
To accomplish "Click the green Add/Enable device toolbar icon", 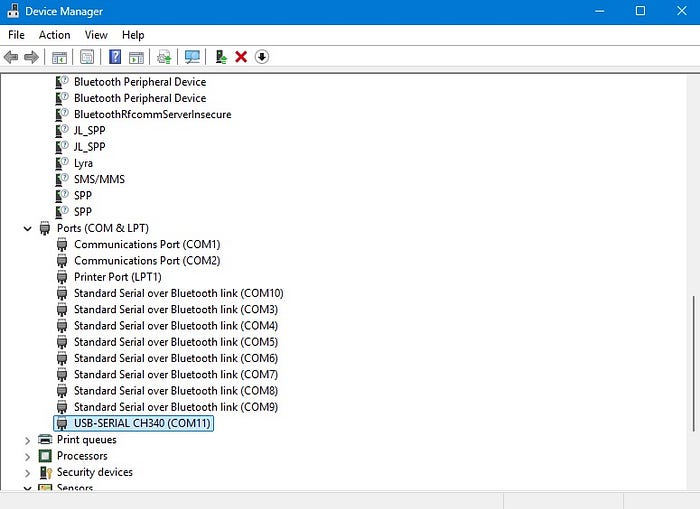I will (x=221, y=57).
